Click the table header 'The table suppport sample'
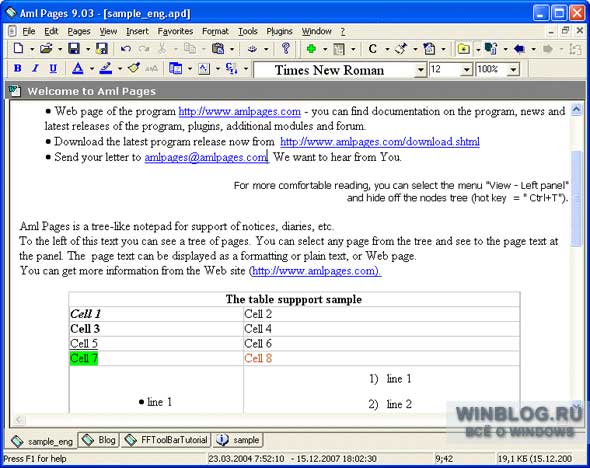The image size is (590, 468). point(294,299)
